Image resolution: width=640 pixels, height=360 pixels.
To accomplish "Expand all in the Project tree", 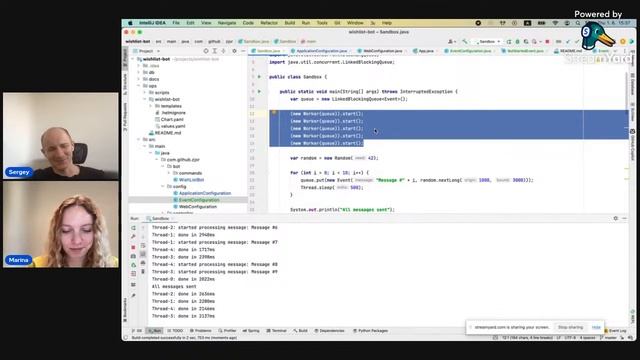I will point(215,51).
